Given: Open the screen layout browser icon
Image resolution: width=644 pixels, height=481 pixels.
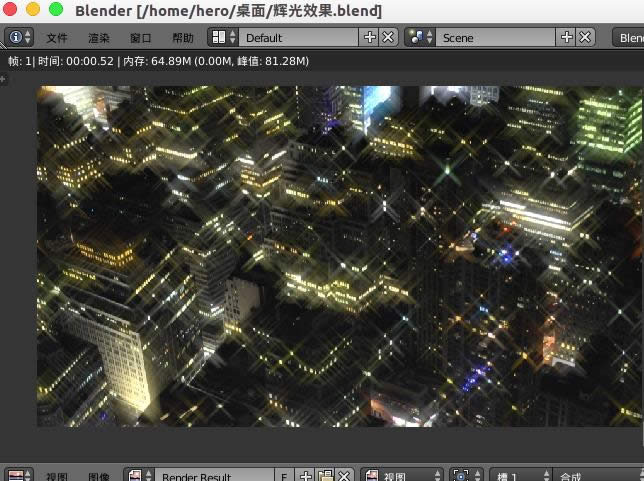Looking at the screenshot, I should pyautogui.click(x=223, y=37).
